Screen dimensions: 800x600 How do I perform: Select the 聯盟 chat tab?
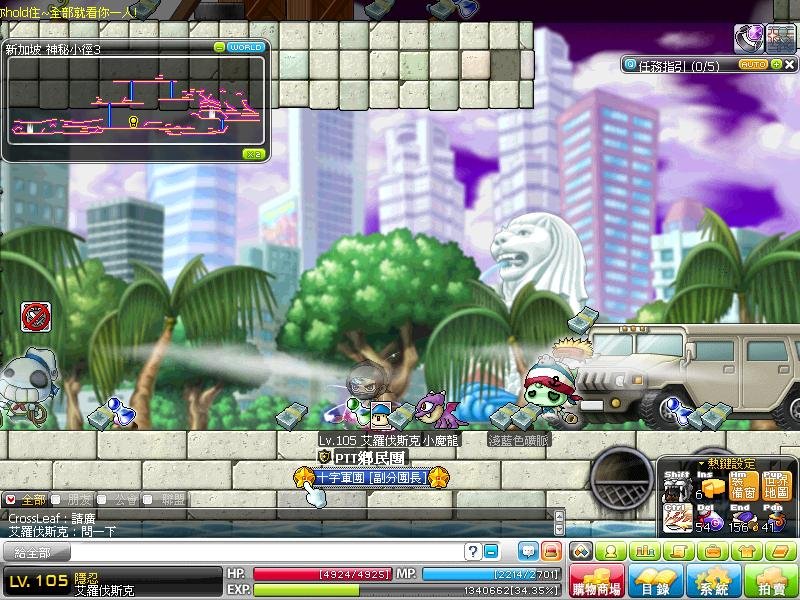[x=166, y=499]
